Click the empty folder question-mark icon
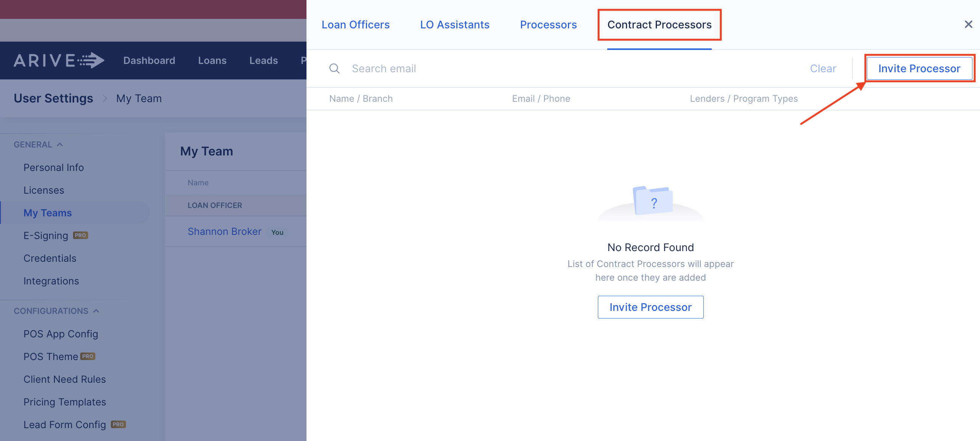980x441 pixels. coord(653,202)
